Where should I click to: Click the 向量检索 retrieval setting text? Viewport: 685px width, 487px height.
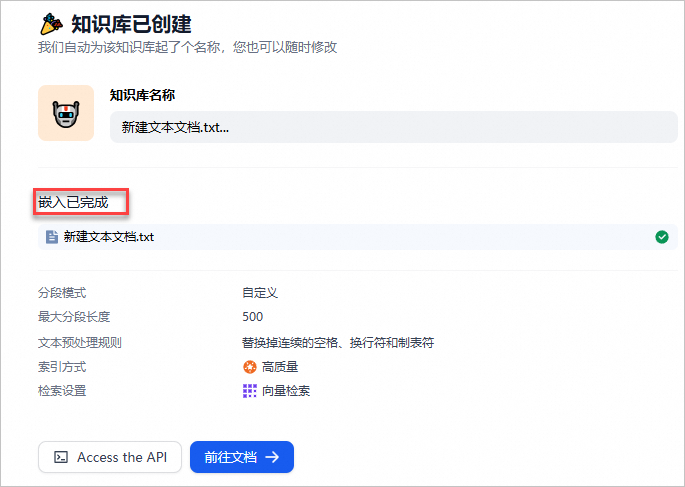(286, 391)
